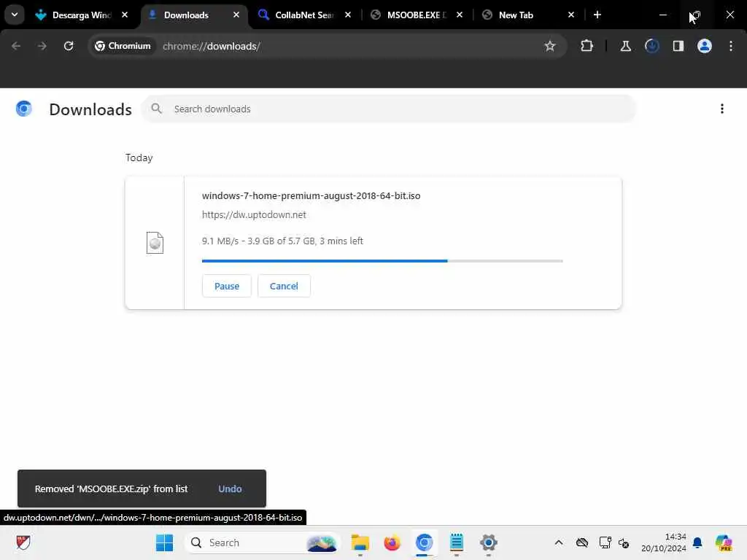Switch to the MSOOBE.EXE tab
The image size is (747, 560).
tap(416, 15)
